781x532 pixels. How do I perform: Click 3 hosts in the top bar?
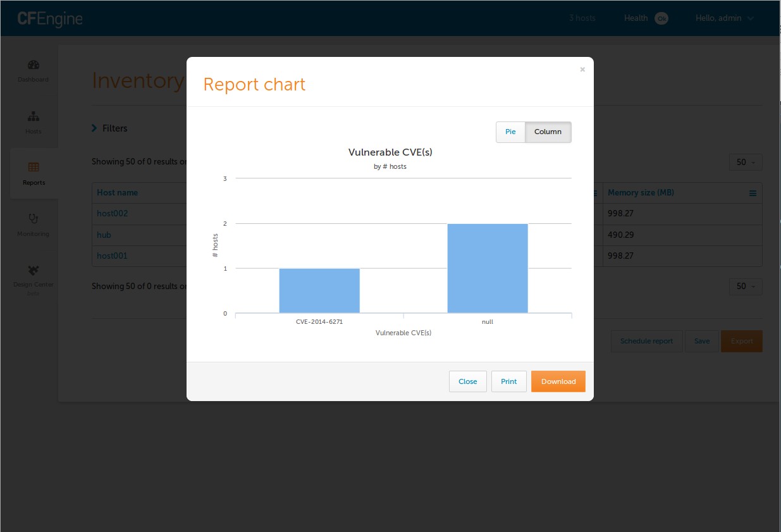(x=582, y=18)
